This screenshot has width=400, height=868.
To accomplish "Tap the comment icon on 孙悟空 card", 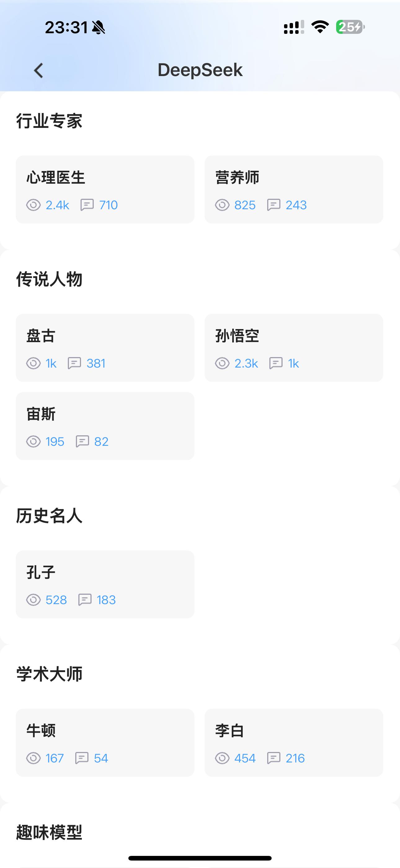I will [276, 363].
